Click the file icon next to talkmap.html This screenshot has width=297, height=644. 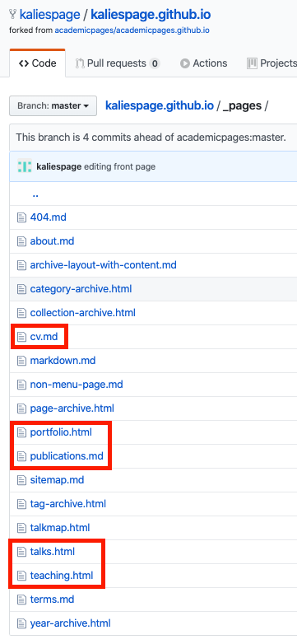click(21, 528)
